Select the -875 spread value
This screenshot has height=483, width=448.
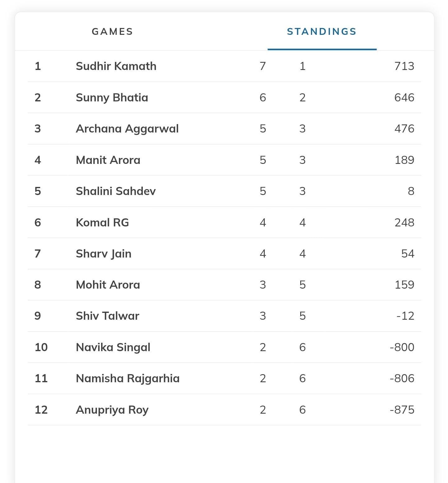[402, 410]
